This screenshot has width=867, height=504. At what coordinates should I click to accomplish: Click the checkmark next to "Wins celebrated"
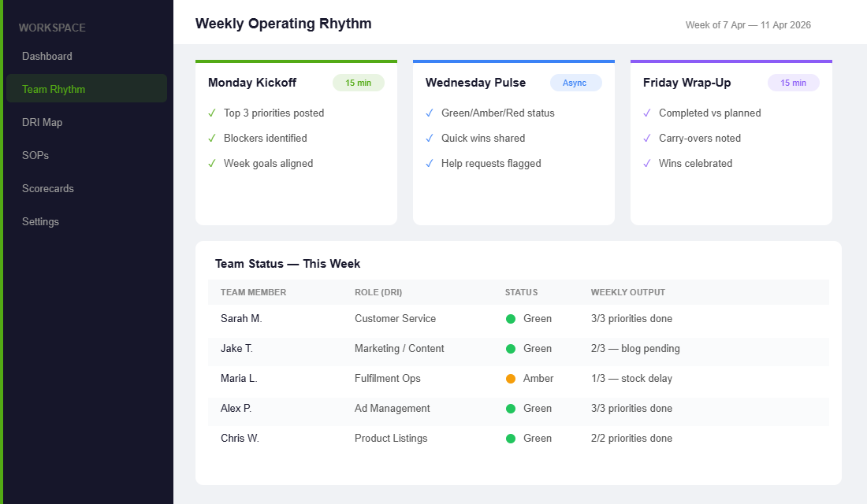tap(646, 163)
